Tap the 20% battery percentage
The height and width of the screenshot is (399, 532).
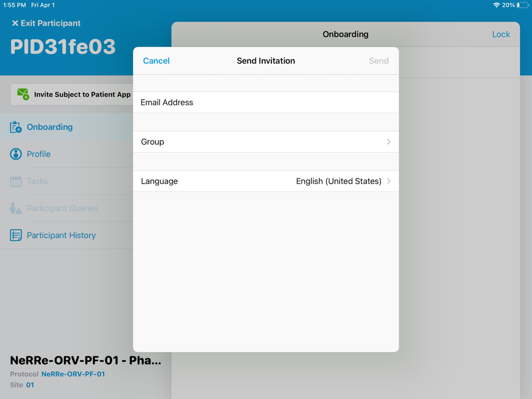point(508,5)
